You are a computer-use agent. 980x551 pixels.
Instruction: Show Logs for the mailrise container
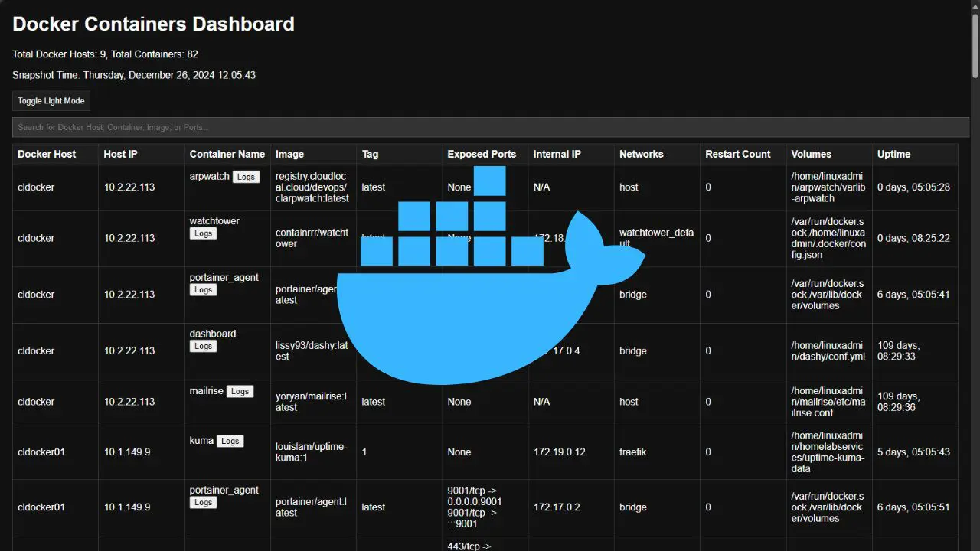[240, 391]
